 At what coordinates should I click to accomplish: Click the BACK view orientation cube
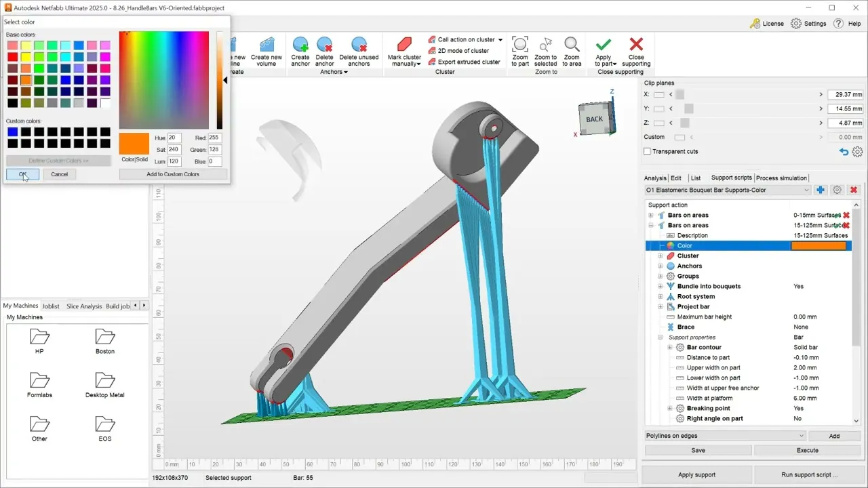pyautogui.click(x=595, y=119)
